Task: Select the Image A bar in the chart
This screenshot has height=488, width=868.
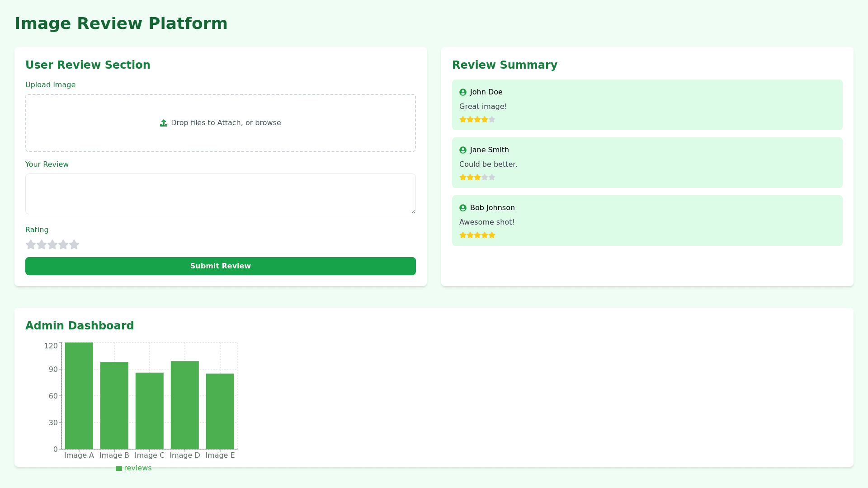Action: pos(79,396)
